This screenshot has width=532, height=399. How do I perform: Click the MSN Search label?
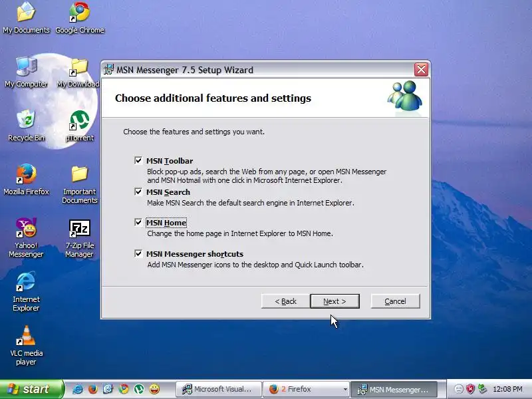coord(168,192)
